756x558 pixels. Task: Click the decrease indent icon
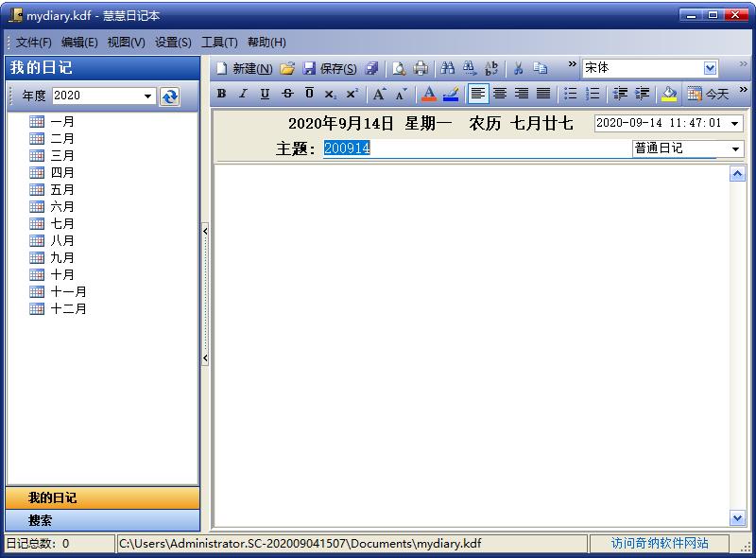coord(620,94)
